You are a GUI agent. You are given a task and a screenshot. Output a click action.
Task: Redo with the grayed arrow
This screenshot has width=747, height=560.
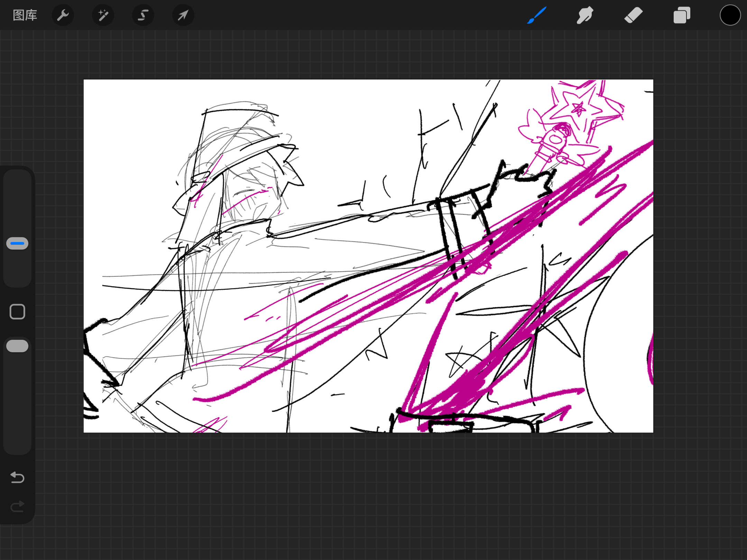pyautogui.click(x=17, y=507)
